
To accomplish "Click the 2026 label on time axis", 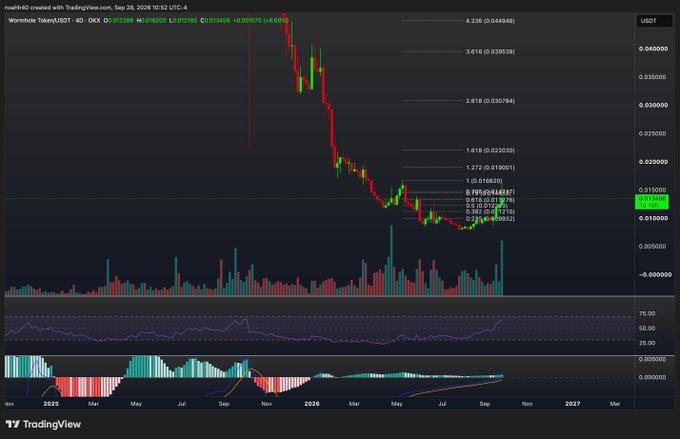I will pyautogui.click(x=312, y=403).
